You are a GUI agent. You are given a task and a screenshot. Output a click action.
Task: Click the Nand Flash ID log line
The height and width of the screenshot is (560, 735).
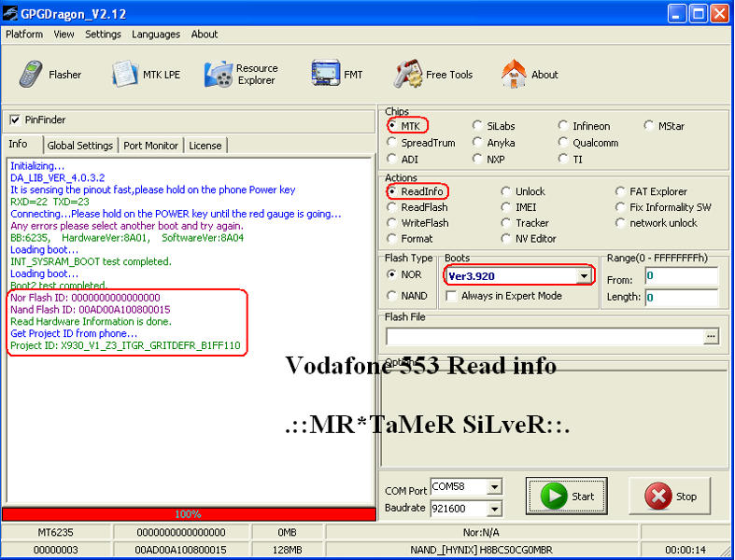point(91,309)
